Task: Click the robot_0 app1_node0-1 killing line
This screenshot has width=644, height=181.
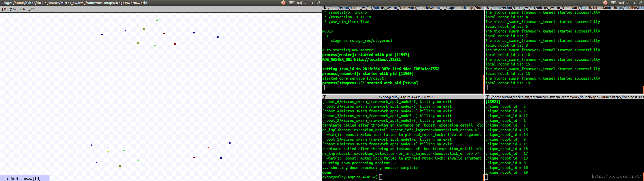Action: (387, 144)
